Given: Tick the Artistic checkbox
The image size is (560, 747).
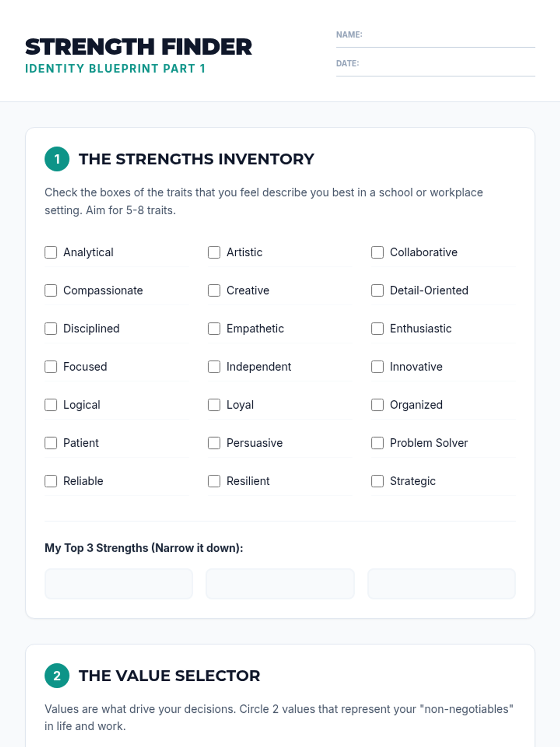Looking at the screenshot, I should 214,253.
